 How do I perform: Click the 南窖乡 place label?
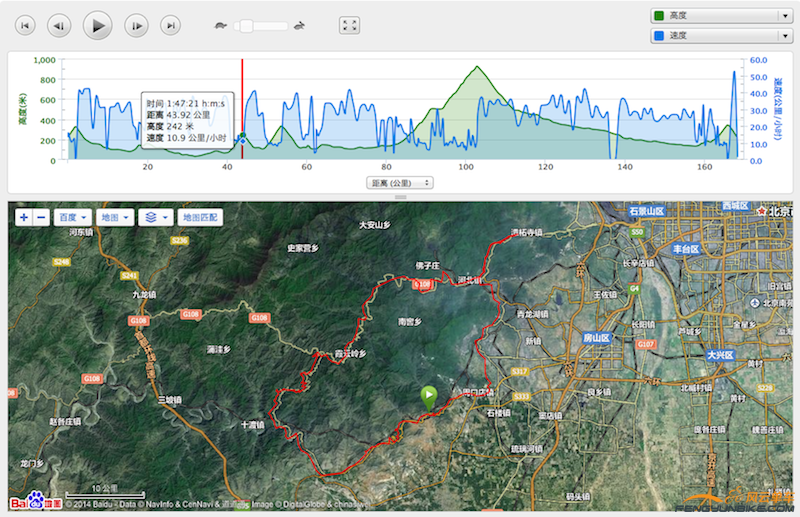[410, 322]
